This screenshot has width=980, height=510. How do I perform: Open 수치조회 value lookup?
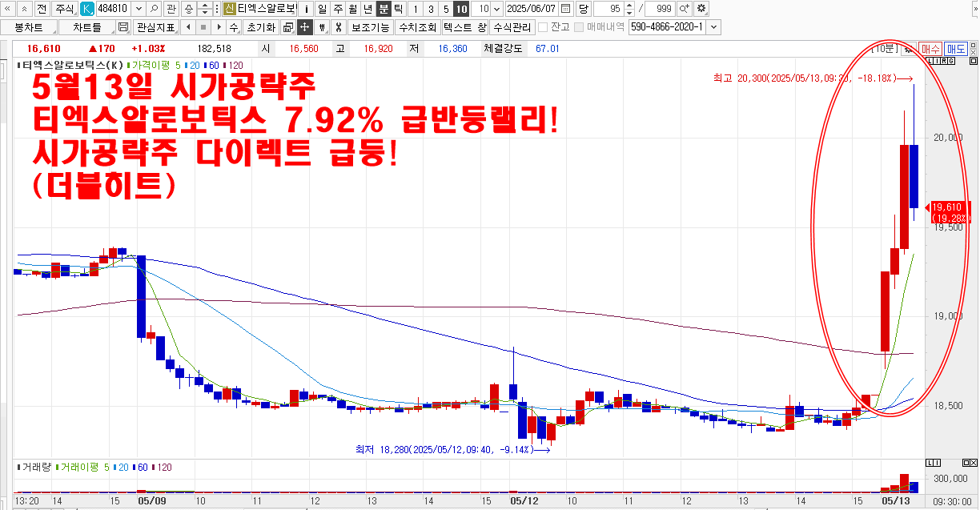point(417,27)
